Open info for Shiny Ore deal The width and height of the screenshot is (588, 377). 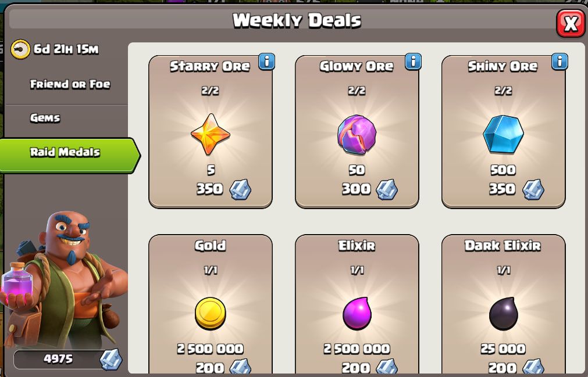560,62
